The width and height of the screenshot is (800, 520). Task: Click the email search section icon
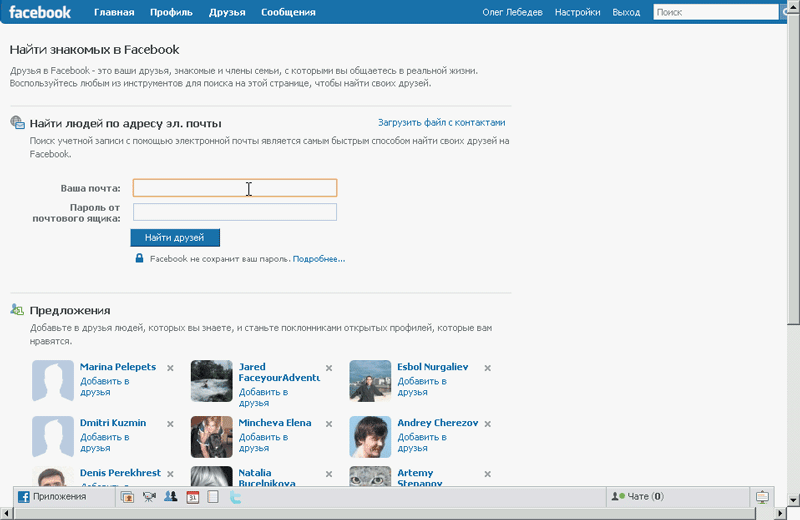coord(17,122)
